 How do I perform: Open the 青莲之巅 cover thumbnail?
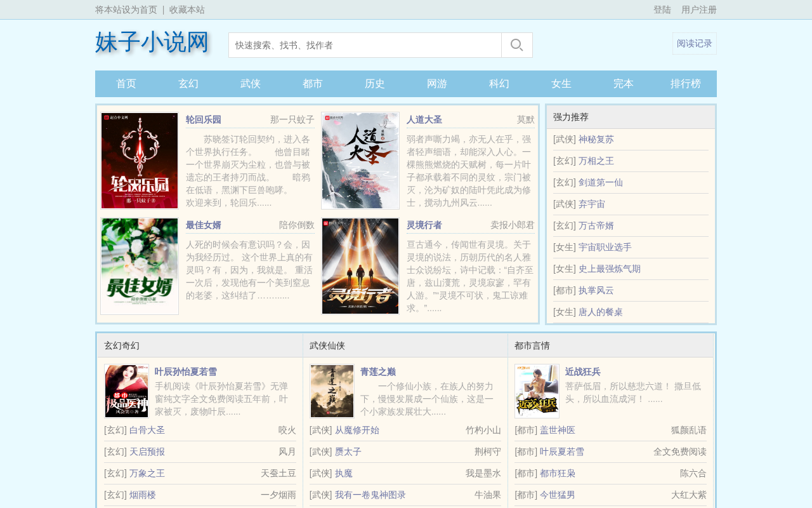pyautogui.click(x=332, y=391)
